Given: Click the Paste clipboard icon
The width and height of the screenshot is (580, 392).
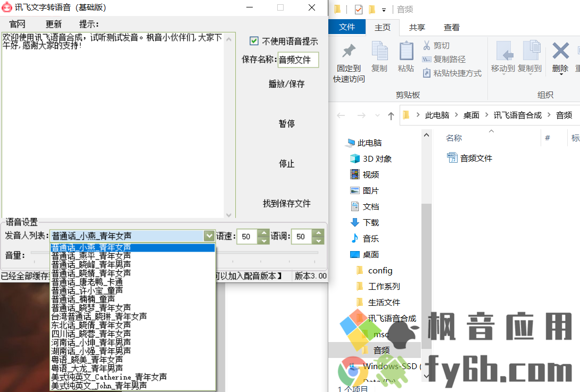Looking at the screenshot, I should click(x=406, y=51).
